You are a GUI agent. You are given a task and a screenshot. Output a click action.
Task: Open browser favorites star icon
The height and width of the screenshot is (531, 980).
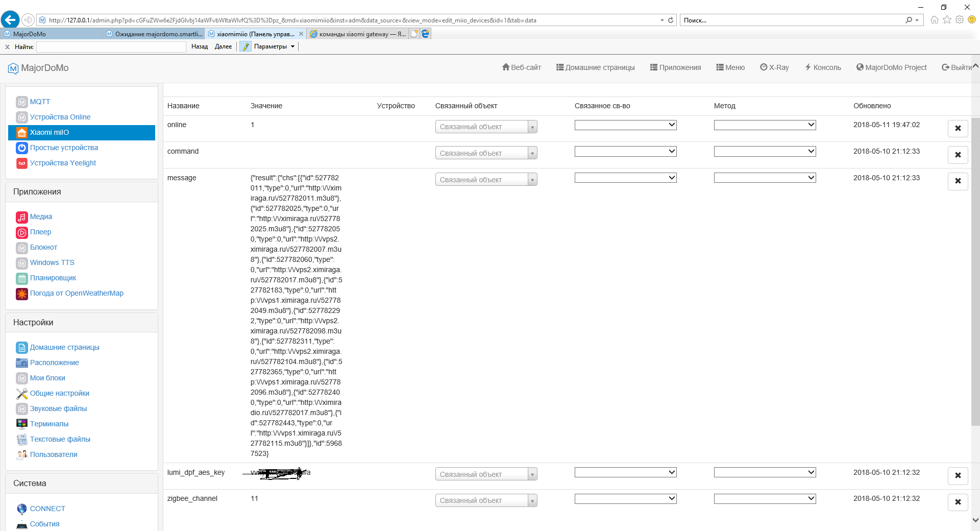[947, 20]
